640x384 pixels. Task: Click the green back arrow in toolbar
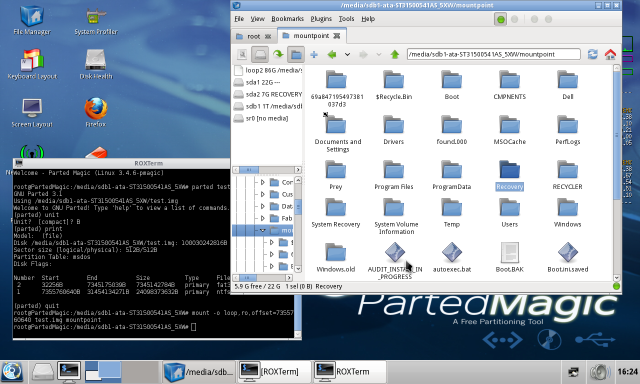tap(332, 54)
